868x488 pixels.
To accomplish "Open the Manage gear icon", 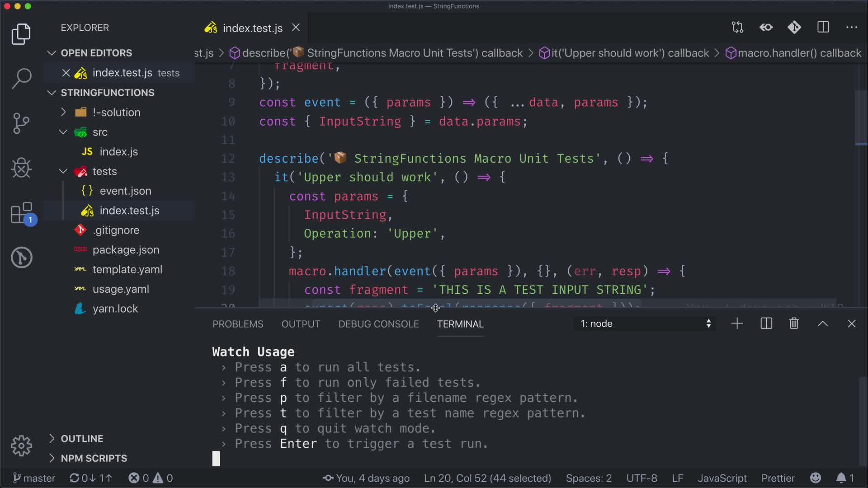I will click(21, 446).
